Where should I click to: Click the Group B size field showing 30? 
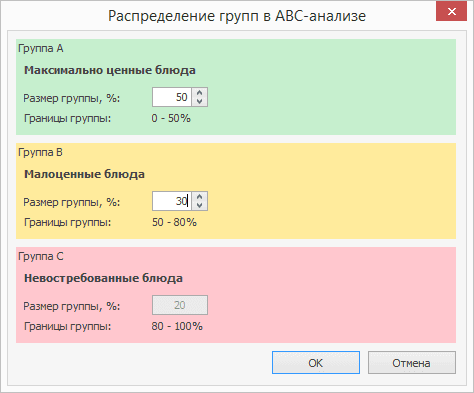(x=172, y=201)
